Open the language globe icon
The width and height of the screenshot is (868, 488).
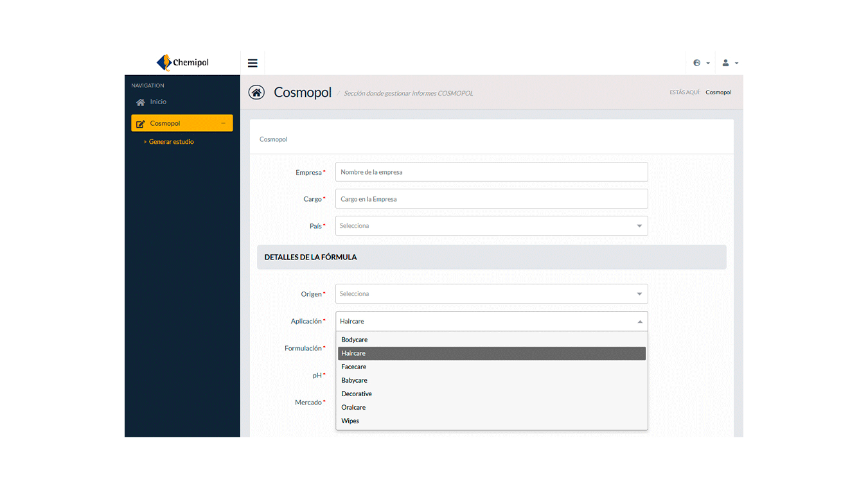click(697, 62)
